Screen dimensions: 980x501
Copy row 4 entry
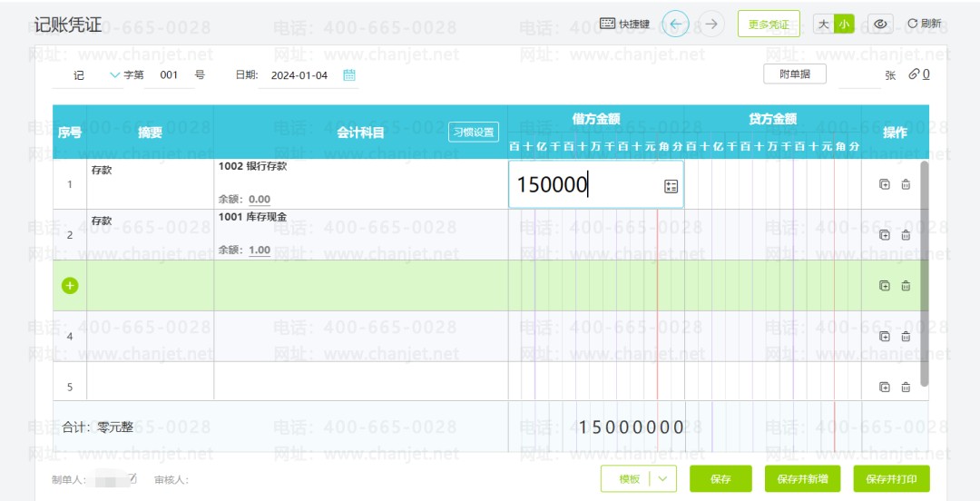pyautogui.click(x=885, y=337)
